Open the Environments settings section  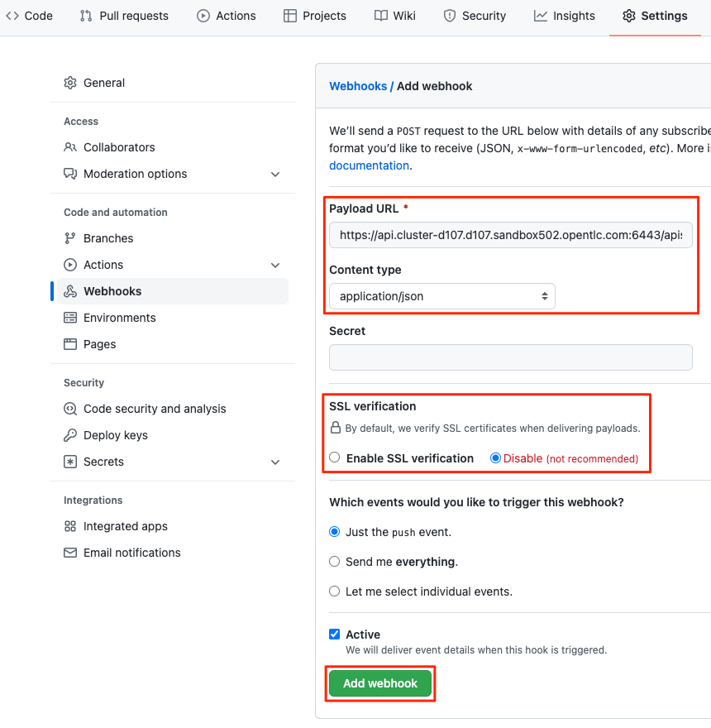[120, 317]
